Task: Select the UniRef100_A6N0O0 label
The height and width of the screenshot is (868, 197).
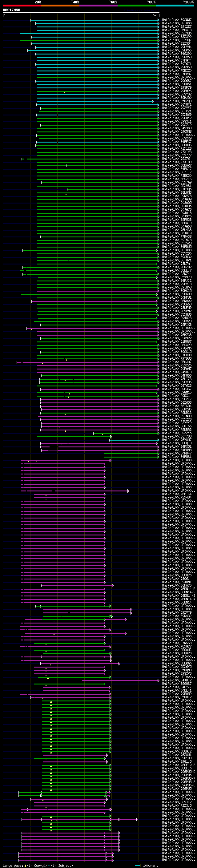Action: click(177, 301)
